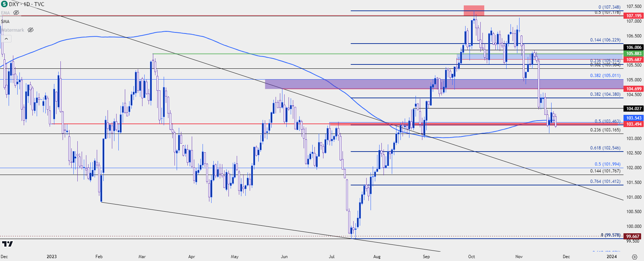Click the red 105.687 price label
Viewport: 644px width, 261px height.
[634, 59]
